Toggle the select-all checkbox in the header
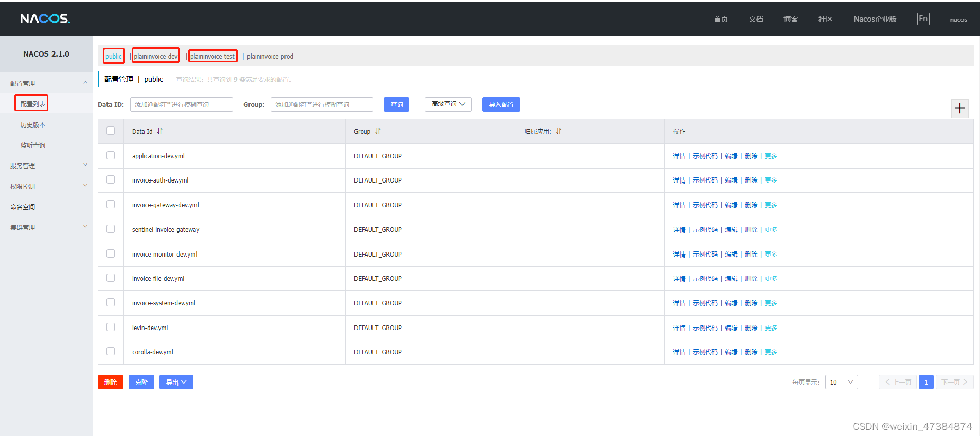The image size is (980, 436). point(111,131)
